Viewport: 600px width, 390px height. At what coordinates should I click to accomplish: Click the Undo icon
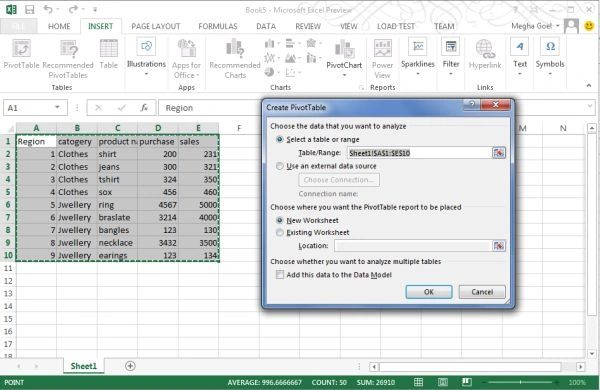(48, 9)
